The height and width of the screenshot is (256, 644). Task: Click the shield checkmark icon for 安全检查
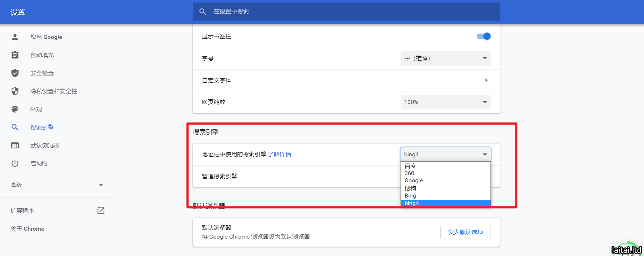point(15,73)
